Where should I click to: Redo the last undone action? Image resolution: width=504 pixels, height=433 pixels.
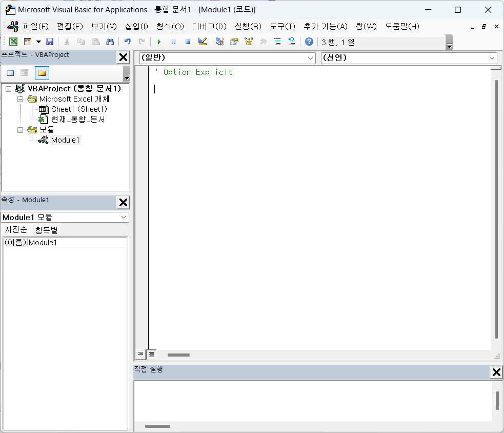(142, 42)
